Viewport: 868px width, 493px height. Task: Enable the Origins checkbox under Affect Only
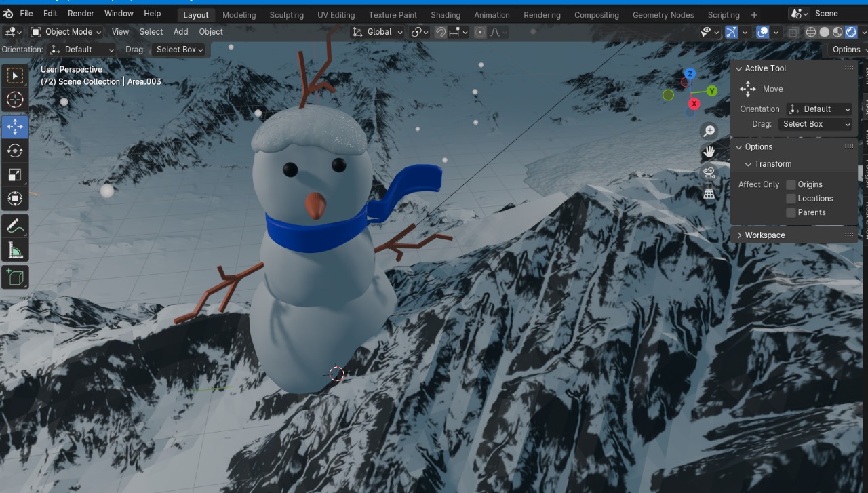click(791, 184)
